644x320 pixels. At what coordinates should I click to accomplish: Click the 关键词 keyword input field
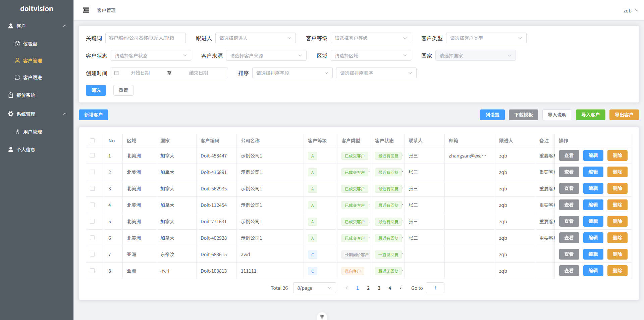coord(146,38)
